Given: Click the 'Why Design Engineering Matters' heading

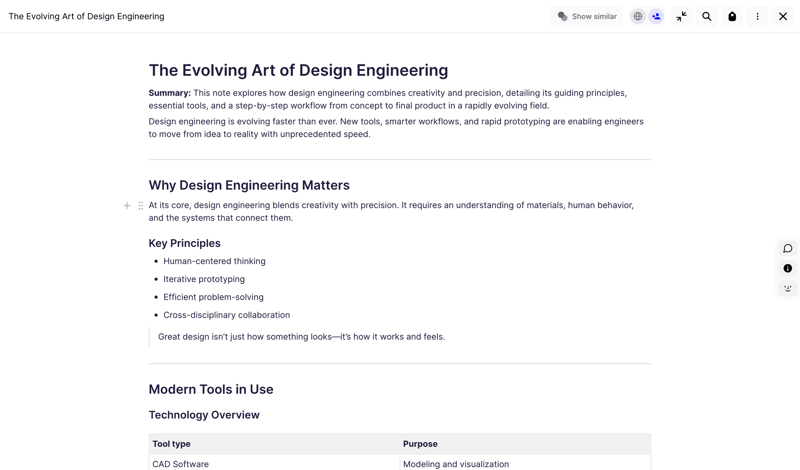Looking at the screenshot, I should [x=249, y=185].
